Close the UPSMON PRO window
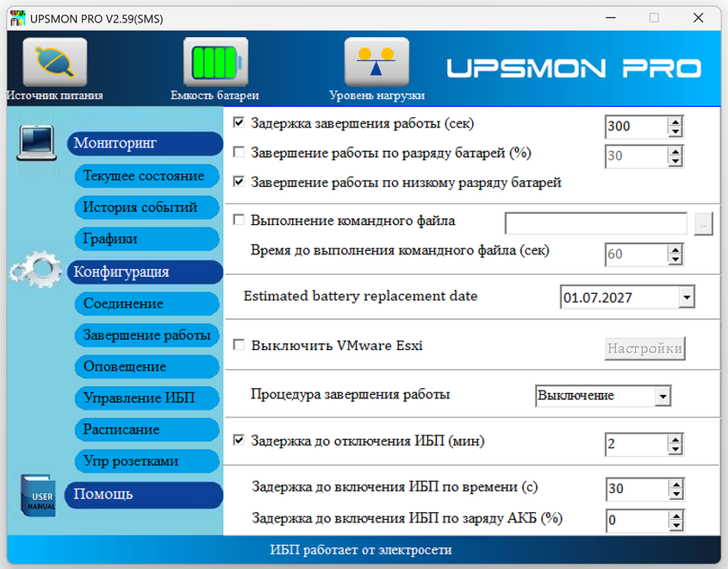The image size is (728, 569). coord(698,18)
